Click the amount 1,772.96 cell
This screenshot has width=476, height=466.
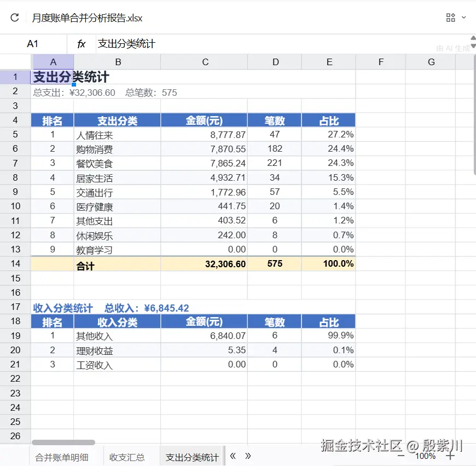(204, 192)
